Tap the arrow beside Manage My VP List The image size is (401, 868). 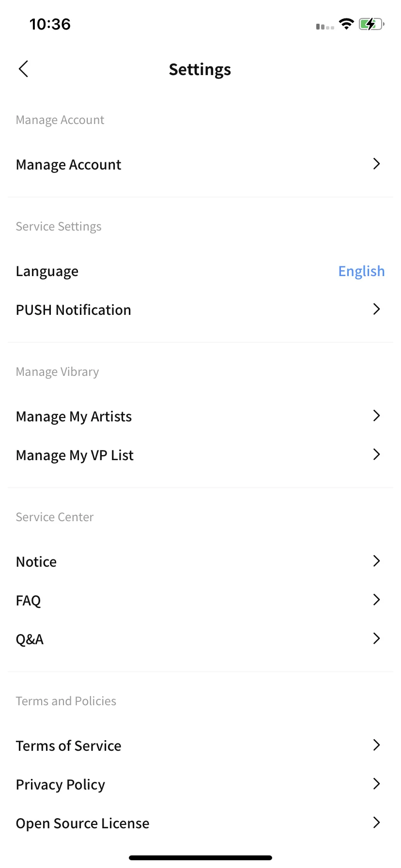pyautogui.click(x=376, y=454)
